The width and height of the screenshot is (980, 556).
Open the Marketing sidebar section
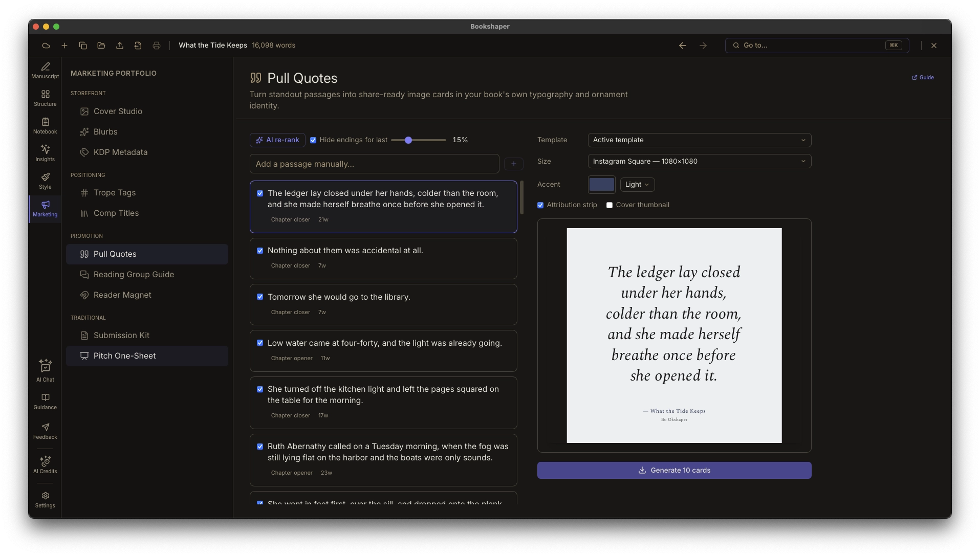pos(45,209)
